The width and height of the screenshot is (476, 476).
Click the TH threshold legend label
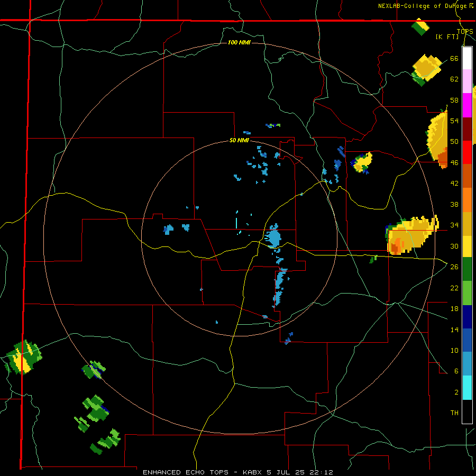pos(454,413)
